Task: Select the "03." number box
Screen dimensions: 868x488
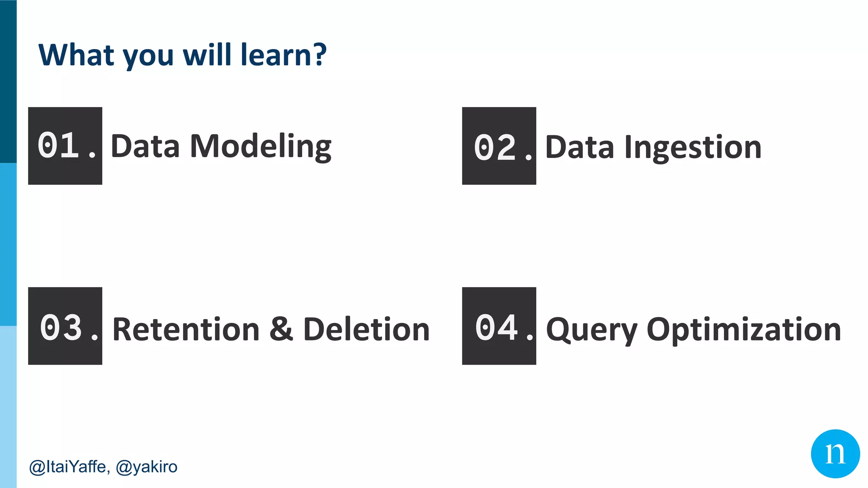Action: pos(65,326)
